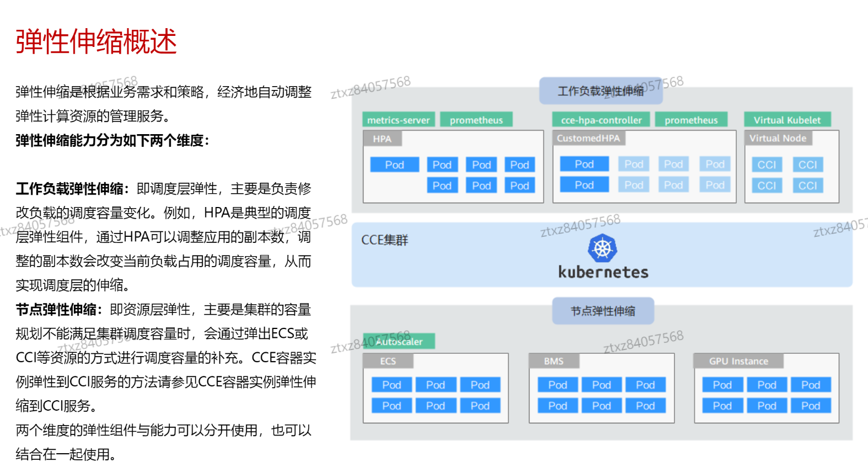The image size is (868, 467).
Task: Click the Kubernetes helm wheel logo
Action: (x=602, y=248)
